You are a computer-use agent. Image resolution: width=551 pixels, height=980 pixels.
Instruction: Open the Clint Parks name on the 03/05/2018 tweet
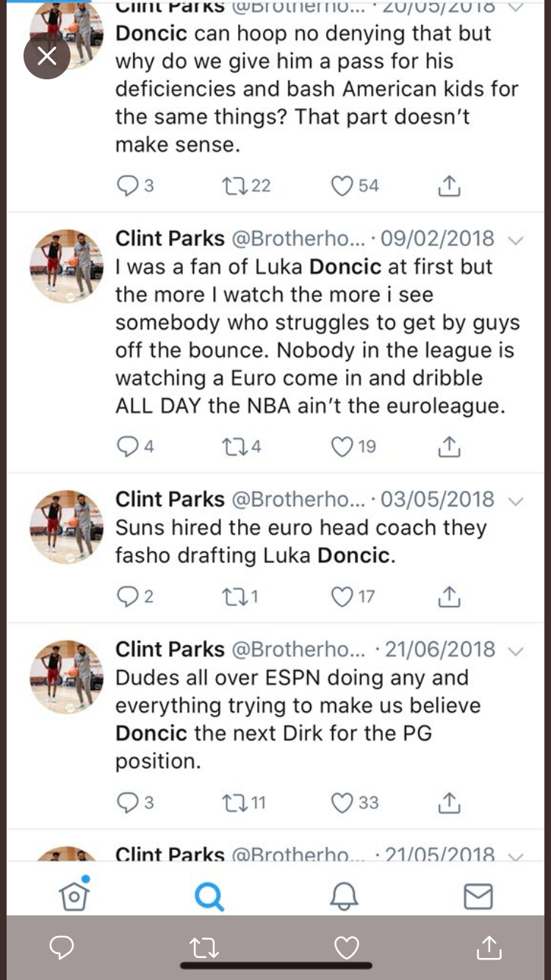point(170,500)
